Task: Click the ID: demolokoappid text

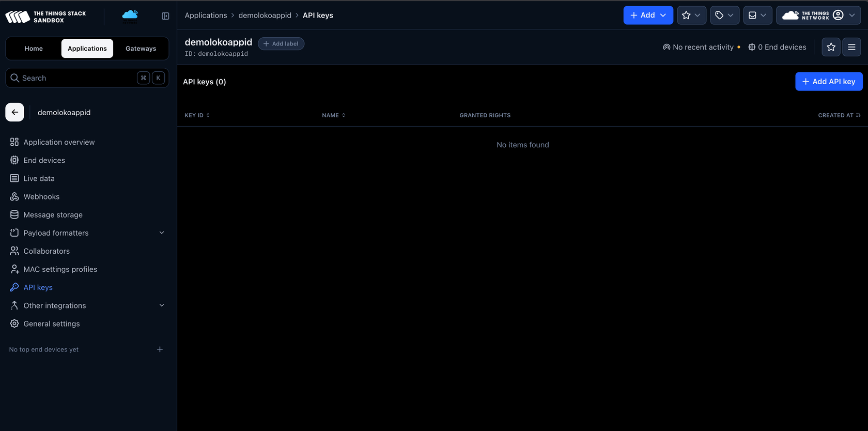Action: tap(216, 54)
